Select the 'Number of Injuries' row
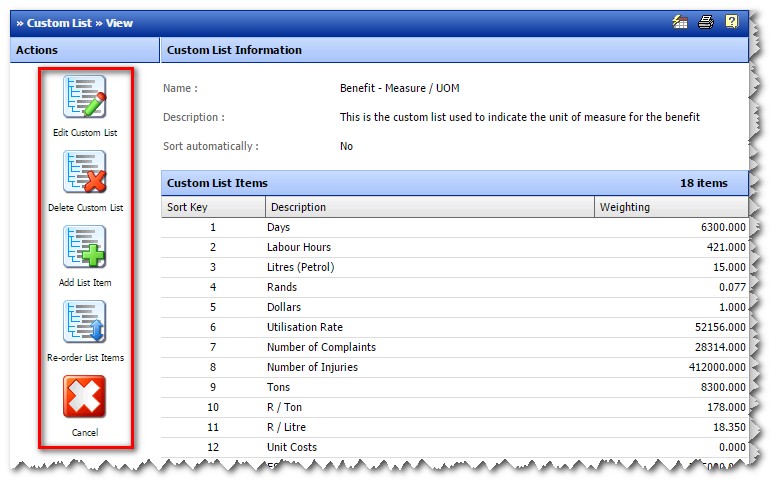The width and height of the screenshot is (777, 487). (x=454, y=367)
